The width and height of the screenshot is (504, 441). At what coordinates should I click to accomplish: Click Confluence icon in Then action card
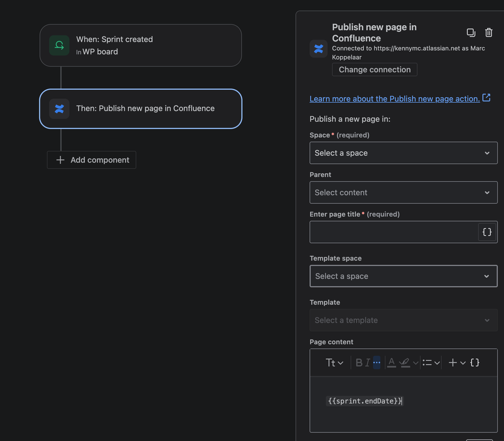(59, 109)
